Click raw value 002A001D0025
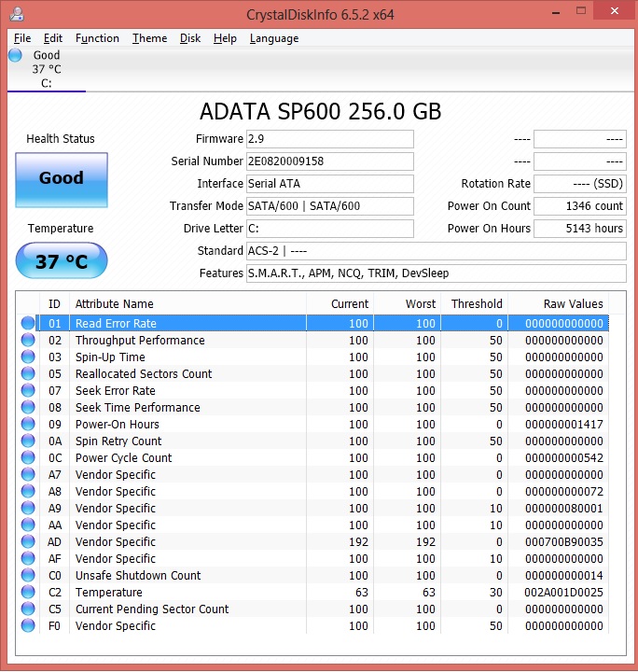 click(x=563, y=593)
